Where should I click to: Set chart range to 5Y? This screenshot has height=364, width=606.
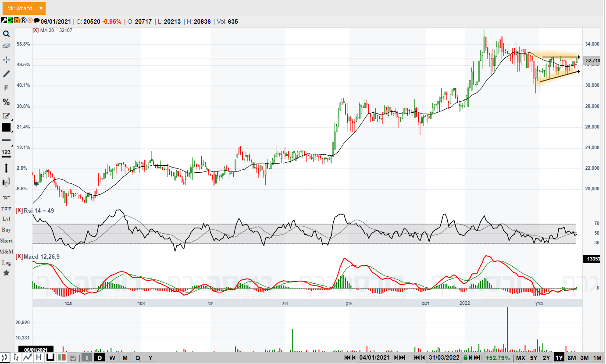534,358
